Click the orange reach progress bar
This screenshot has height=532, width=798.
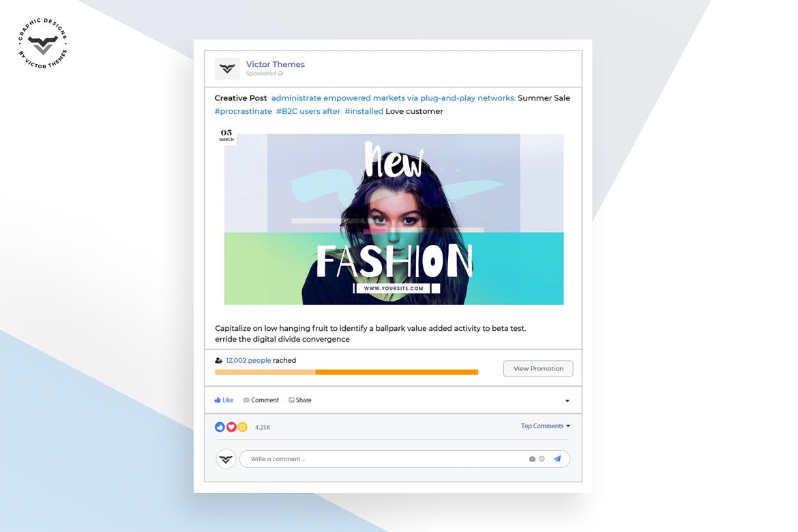346,372
